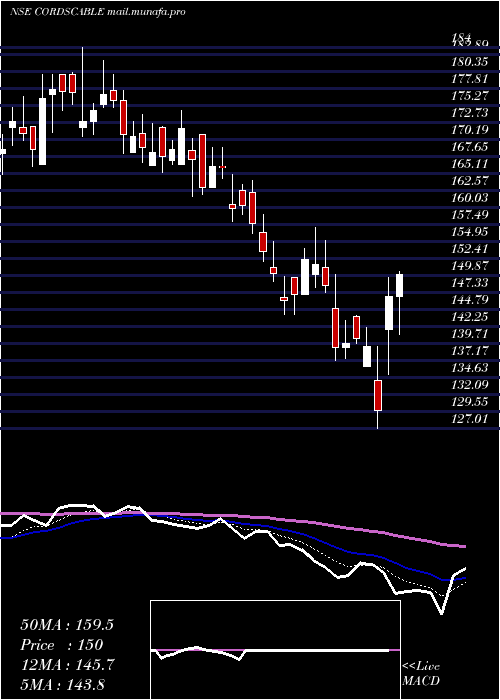Click the 152.41 price label
Screen dimensions: 500x700
pyautogui.click(x=470, y=249)
